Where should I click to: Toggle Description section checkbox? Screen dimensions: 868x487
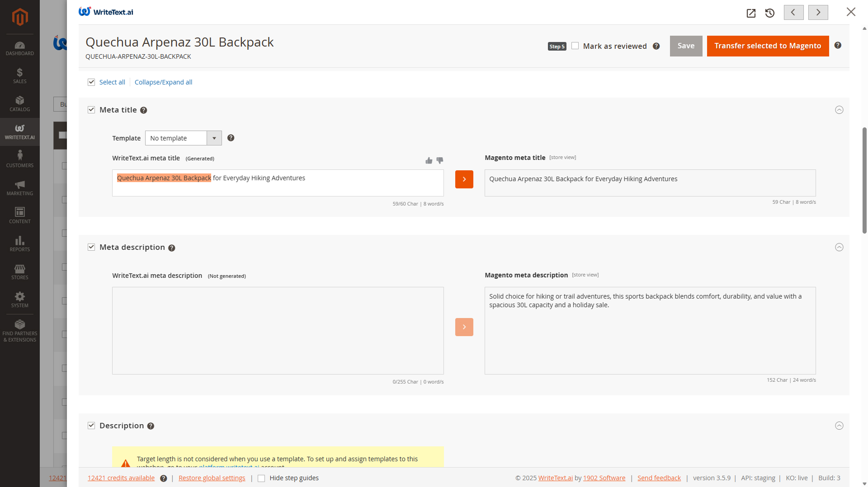coord(91,426)
